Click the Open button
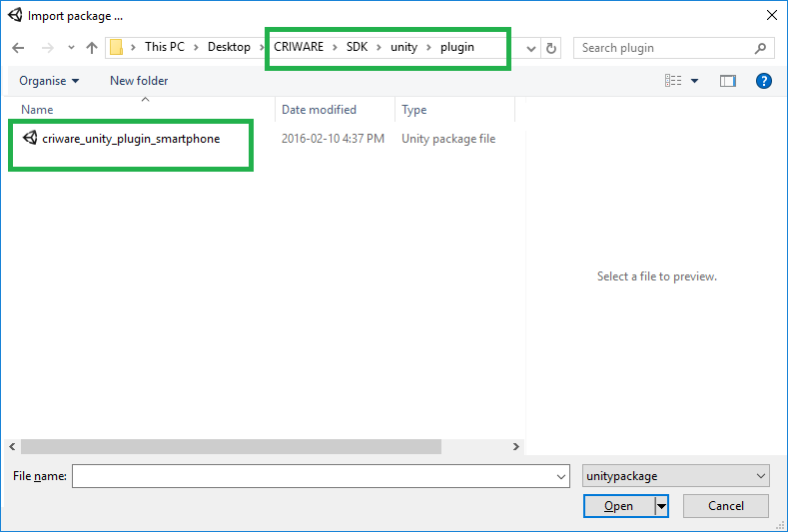This screenshot has width=788, height=532. pos(619,506)
